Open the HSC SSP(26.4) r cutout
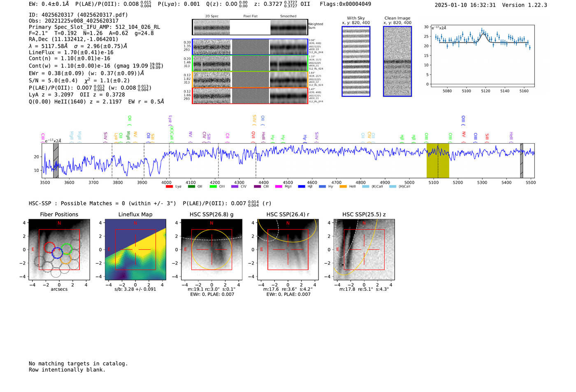 pos(288,249)
